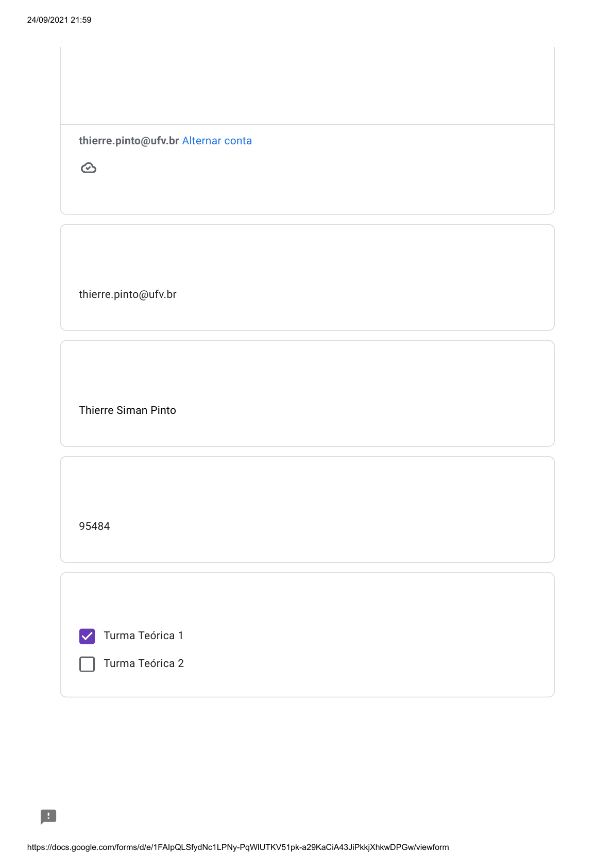Click the 'Alternar conta' link
The height and width of the screenshot is (868, 613).
click(217, 141)
